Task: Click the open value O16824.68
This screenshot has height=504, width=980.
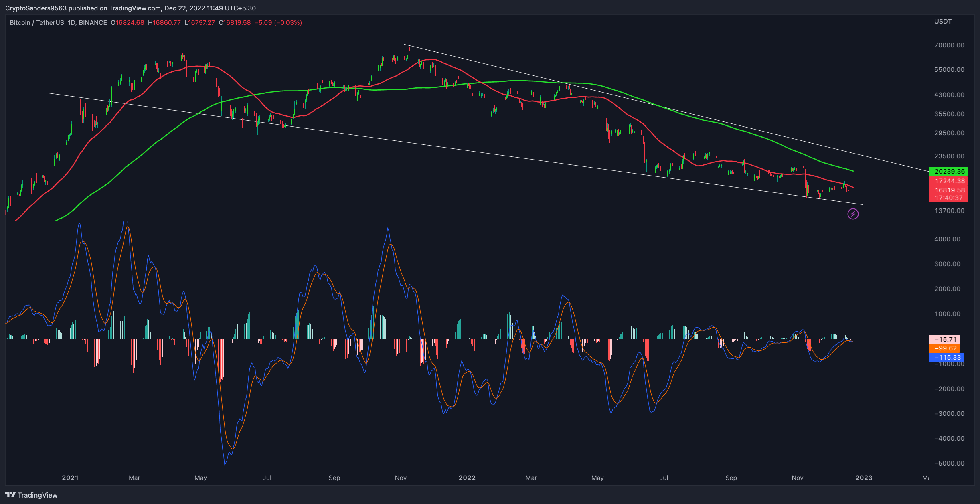Action: pyautogui.click(x=127, y=23)
